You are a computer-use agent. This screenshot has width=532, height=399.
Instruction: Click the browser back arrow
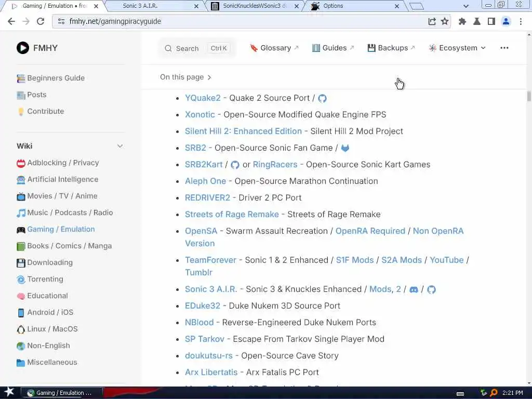(11, 21)
